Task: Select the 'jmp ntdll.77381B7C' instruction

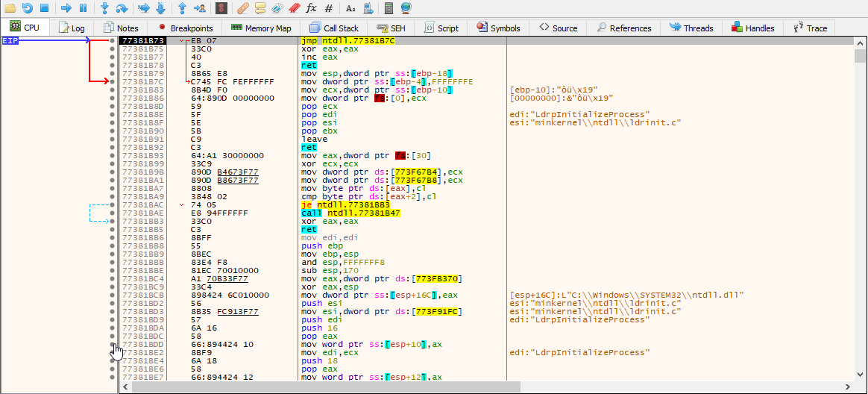Action: pos(348,41)
